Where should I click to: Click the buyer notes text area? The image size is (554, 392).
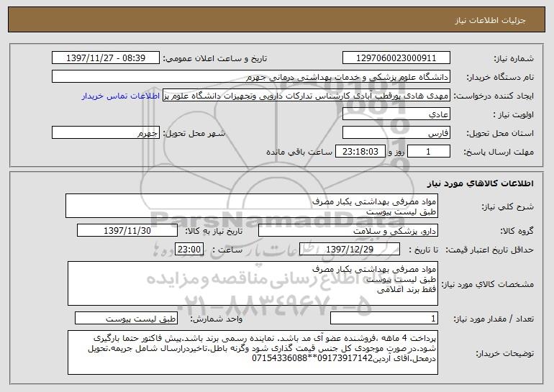coord(253,352)
